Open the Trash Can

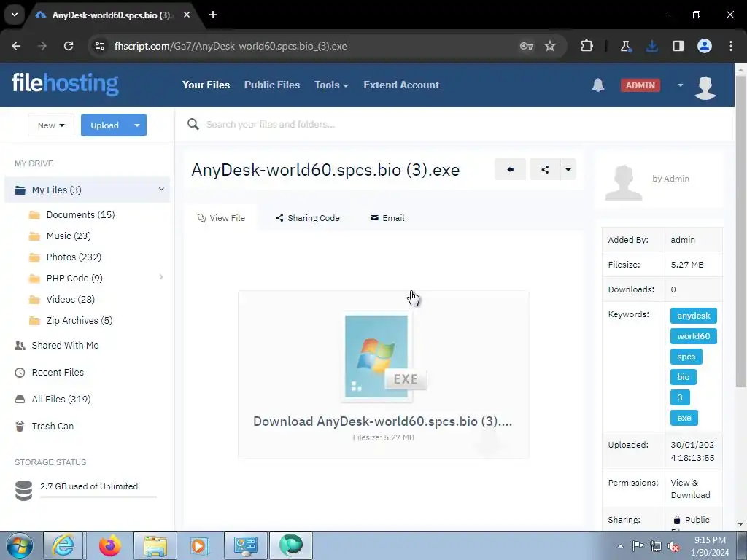(53, 426)
